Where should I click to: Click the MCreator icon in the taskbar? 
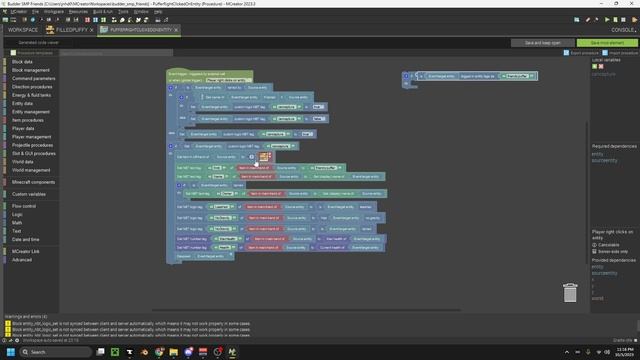(232, 352)
